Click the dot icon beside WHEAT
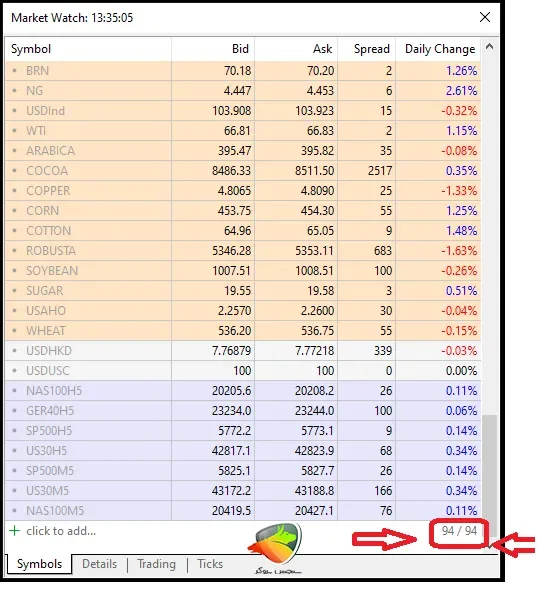The image size is (537, 595). pos(14,331)
